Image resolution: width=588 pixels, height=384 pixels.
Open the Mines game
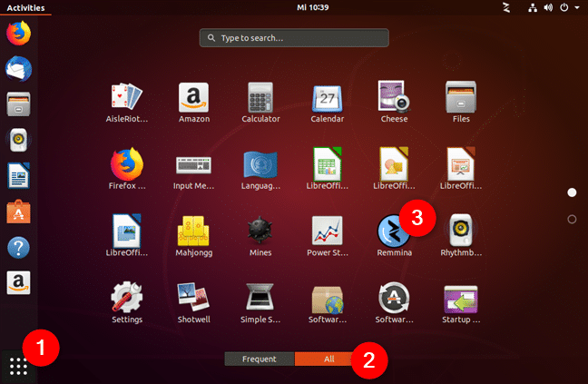pos(260,236)
